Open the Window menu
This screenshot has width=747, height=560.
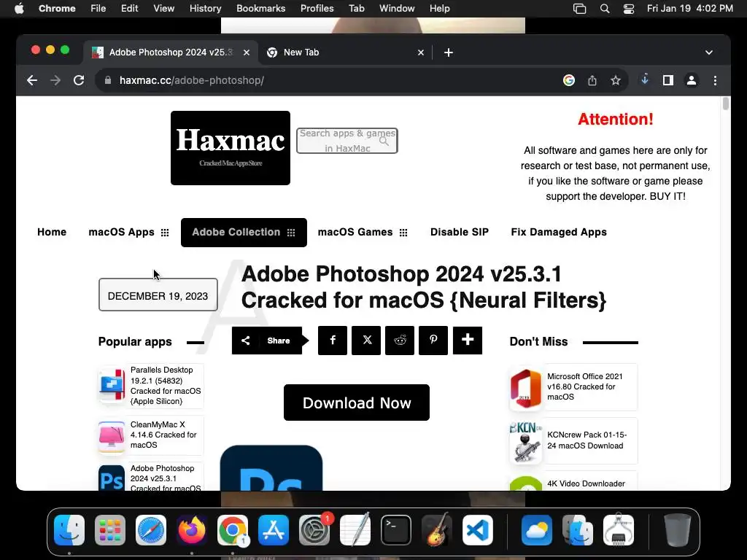(397, 9)
